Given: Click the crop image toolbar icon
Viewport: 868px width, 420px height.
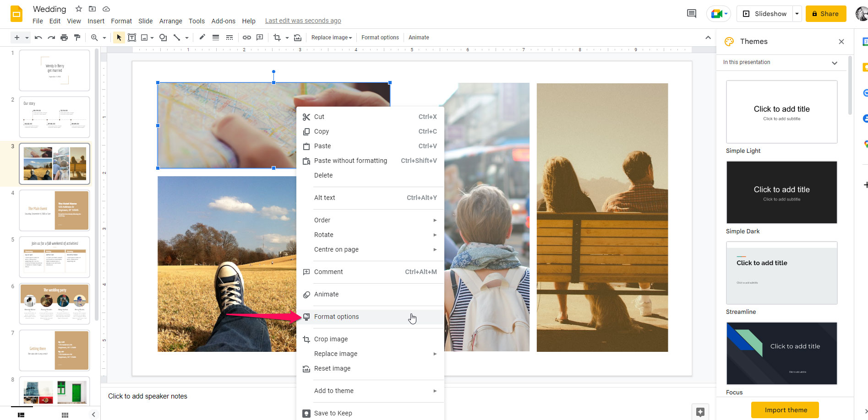Looking at the screenshot, I should click(277, 38).
